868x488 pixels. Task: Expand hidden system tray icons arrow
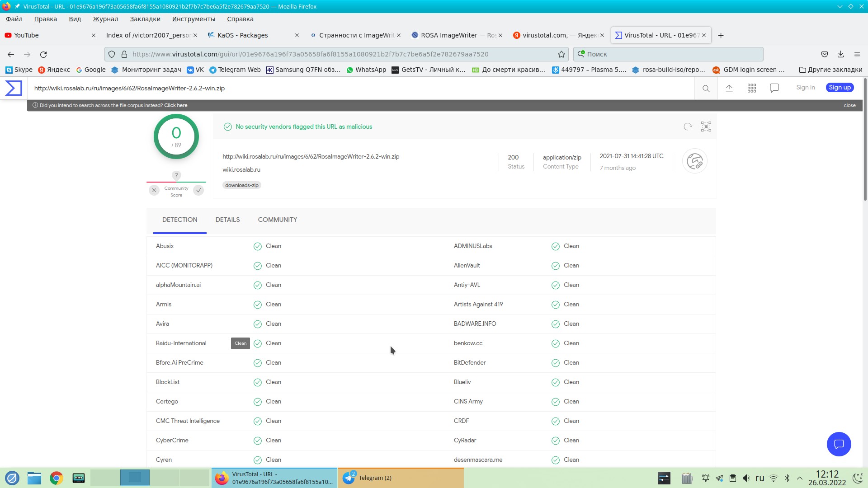799,478
